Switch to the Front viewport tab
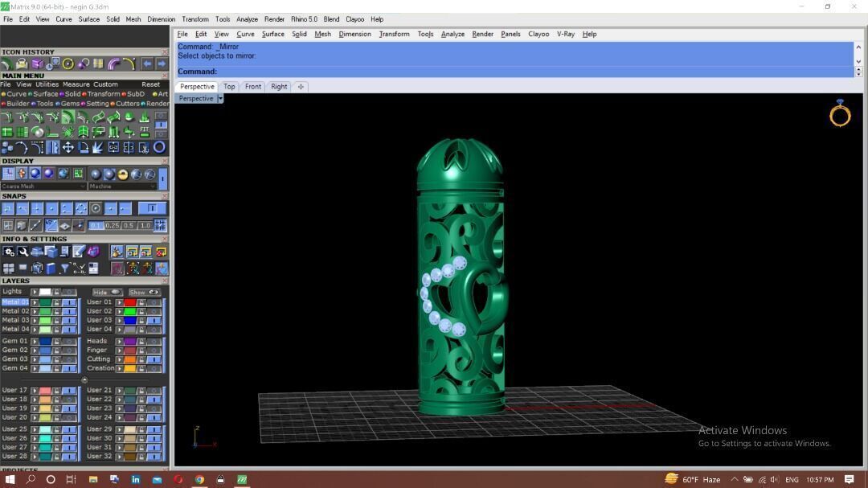 253,86
